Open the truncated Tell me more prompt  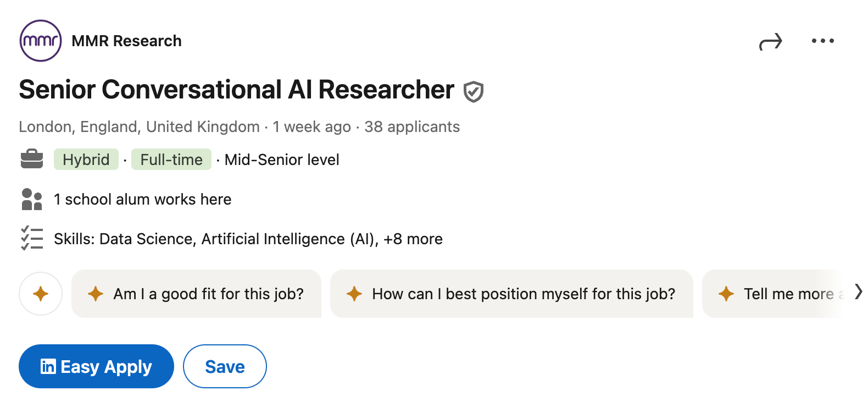(x=786, y=294)
